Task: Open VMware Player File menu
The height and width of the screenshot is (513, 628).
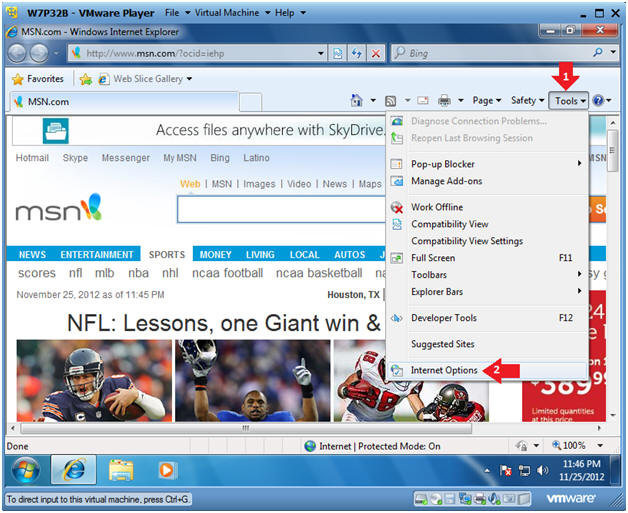Action: [177, 13]
